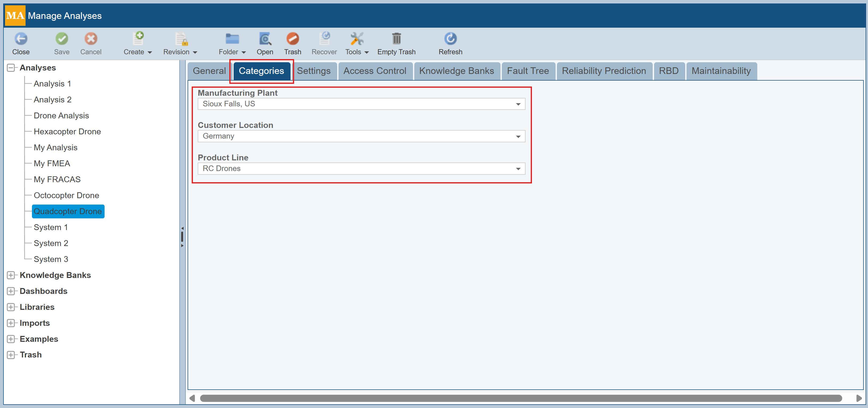Click the Close back-arrow icon

pyautogui.click(x=21, y=39)
